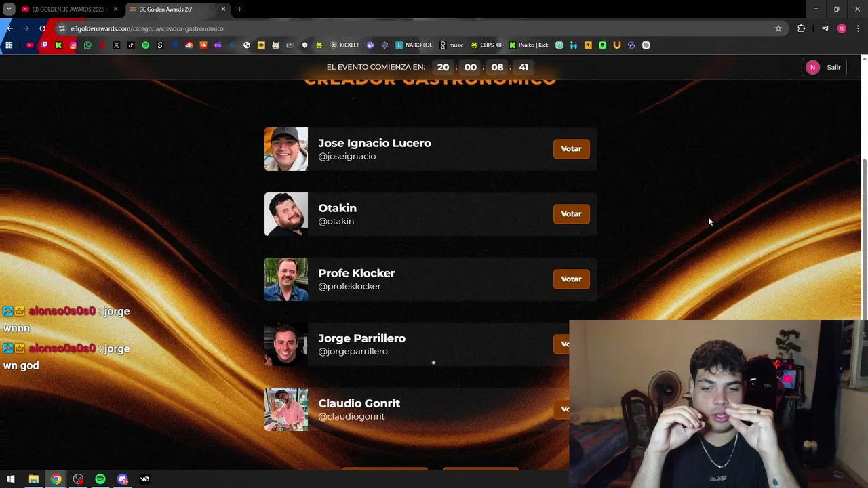Click Otakin's profile photo
The image size is (868, 488).
285,214
